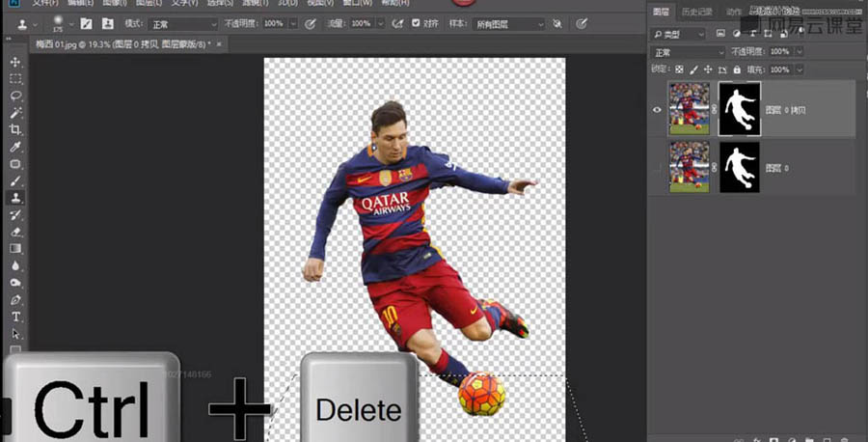Open the 图层(L) menu
The width and height of the screenshot is (868, 442).
[147, 3]
